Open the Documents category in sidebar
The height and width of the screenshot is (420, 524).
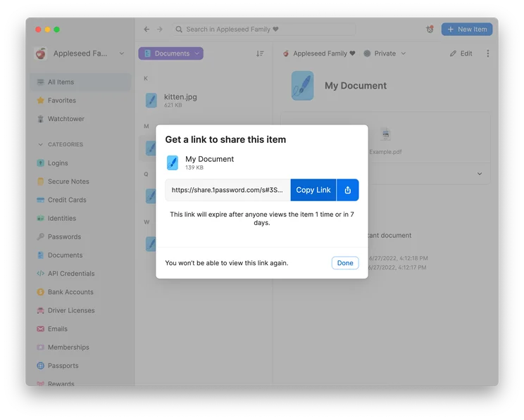click(80, 255)
